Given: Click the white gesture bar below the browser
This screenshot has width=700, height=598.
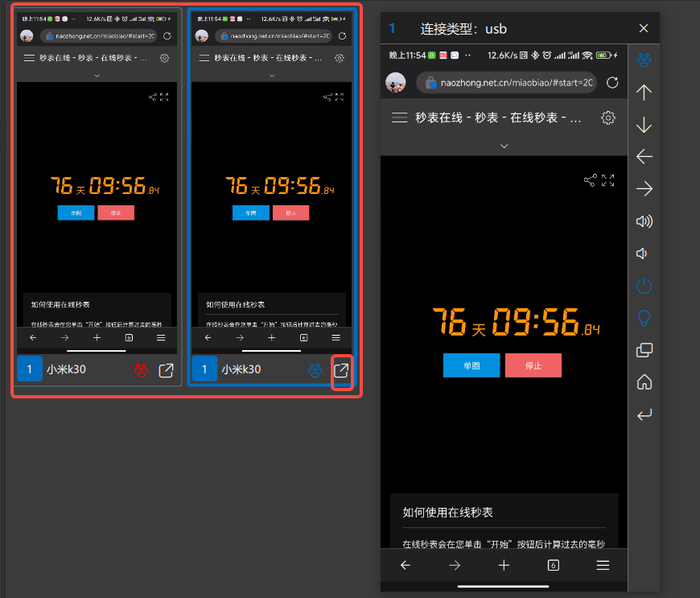Looking at the screenshot, I should 504,587.
